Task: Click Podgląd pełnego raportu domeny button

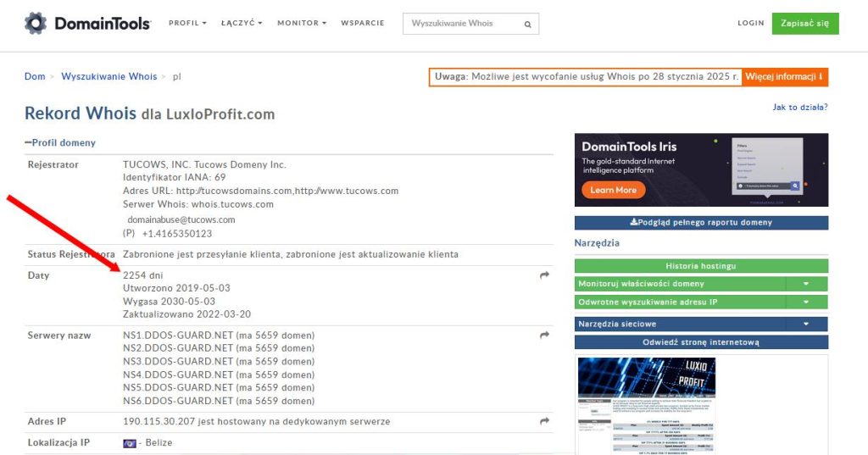Action: click(701, 223)
